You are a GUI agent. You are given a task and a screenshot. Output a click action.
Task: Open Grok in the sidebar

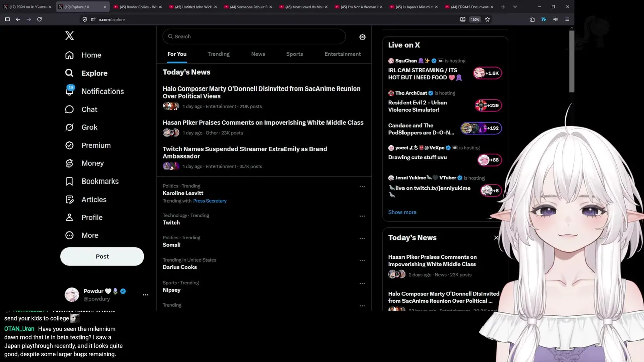(82, 127)
